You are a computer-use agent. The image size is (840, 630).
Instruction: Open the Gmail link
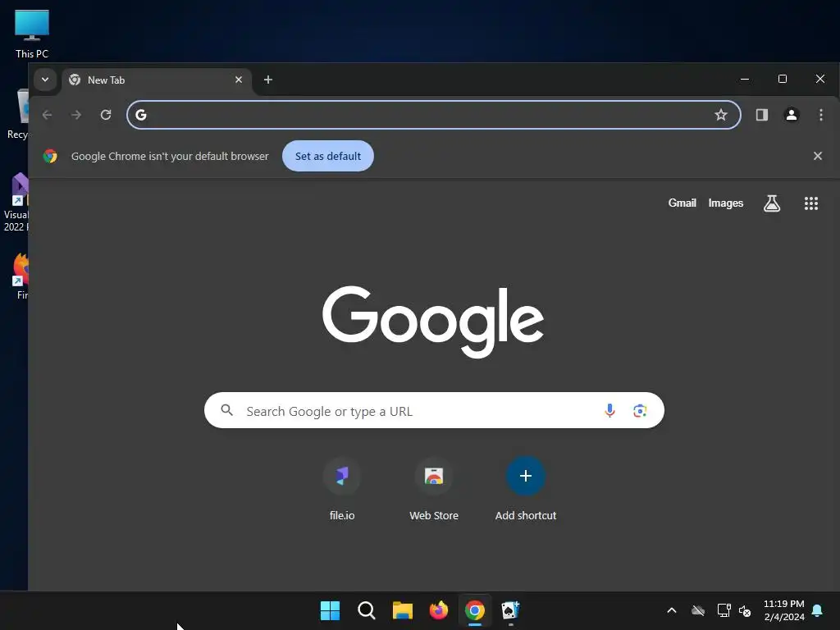682,203
